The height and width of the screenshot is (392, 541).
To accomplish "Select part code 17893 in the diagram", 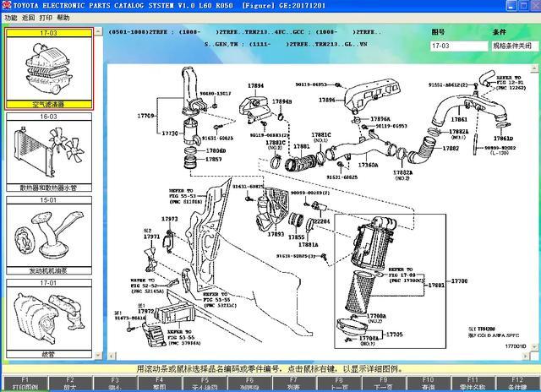I will coord(276,234).
